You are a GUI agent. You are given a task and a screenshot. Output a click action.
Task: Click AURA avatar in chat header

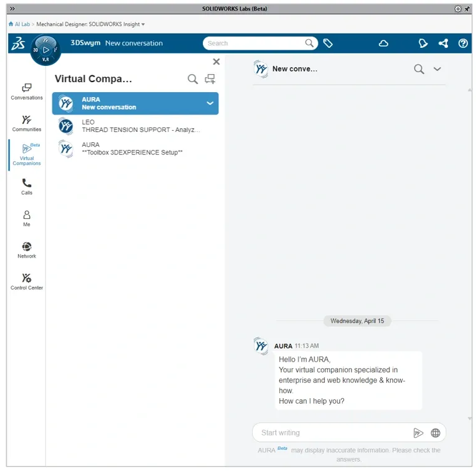(261, 69)
